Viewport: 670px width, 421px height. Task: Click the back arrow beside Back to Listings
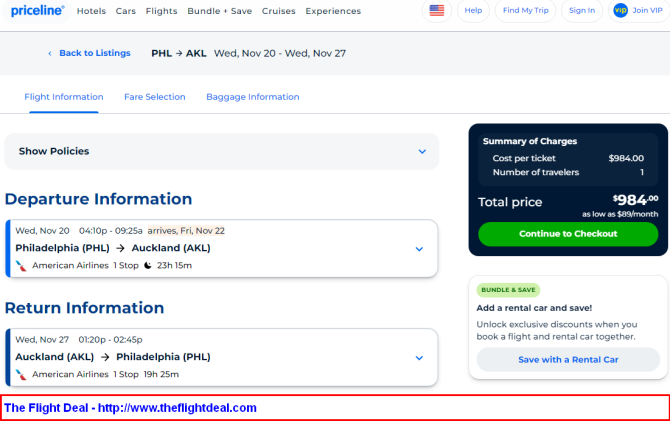coord(50,53)
